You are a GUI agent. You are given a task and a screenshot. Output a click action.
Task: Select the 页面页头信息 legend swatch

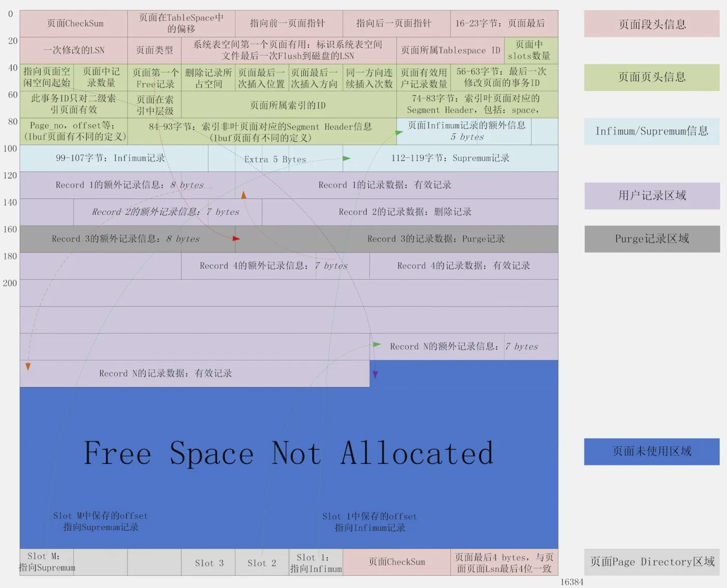click(x=652, y=77)
